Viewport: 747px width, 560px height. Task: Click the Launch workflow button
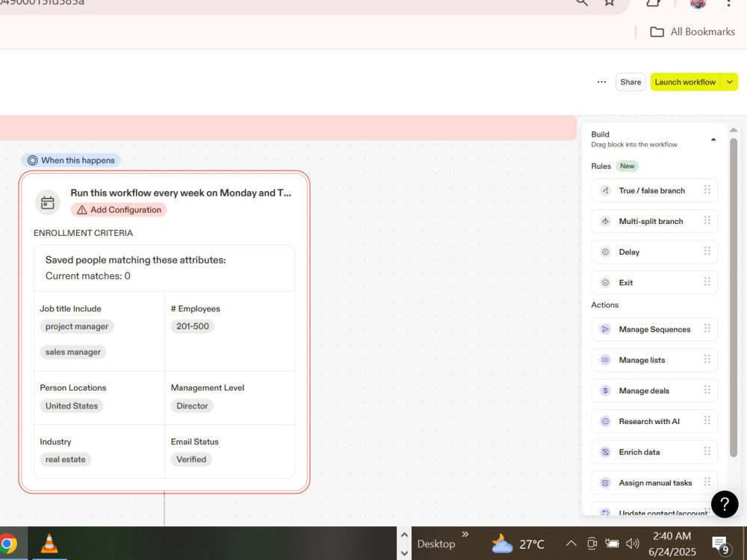(x=685, y=82)
